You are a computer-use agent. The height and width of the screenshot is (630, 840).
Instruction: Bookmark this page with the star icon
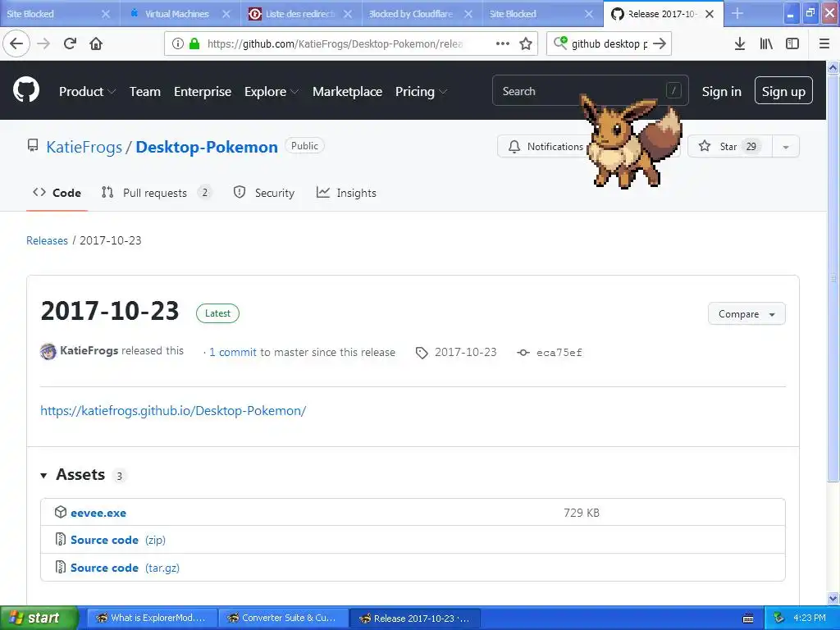[x=526, y=43]
